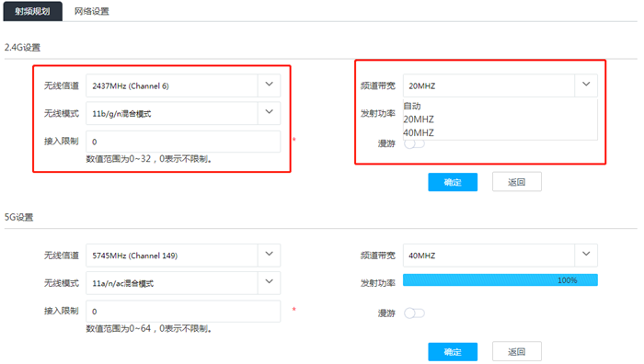Open the 2.4G 频道带宽 dropdown arrow
This screenshot has height=364, width=644.
[586, 85]
